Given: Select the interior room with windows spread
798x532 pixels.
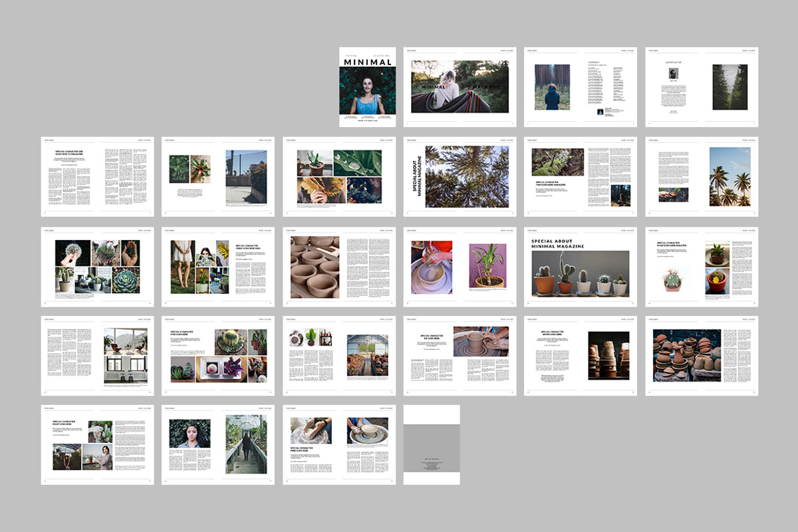Looking at the screenshot, I should (x=98, y=356).
